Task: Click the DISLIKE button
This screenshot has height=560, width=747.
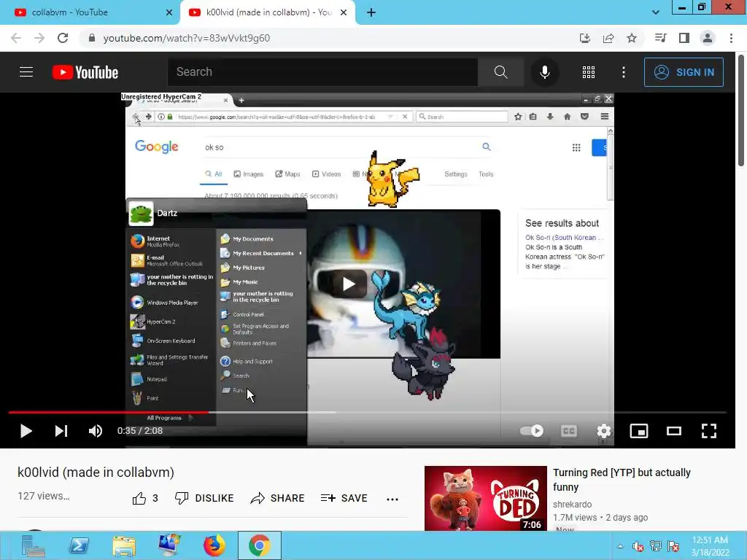Action: (x=204, y=498)
